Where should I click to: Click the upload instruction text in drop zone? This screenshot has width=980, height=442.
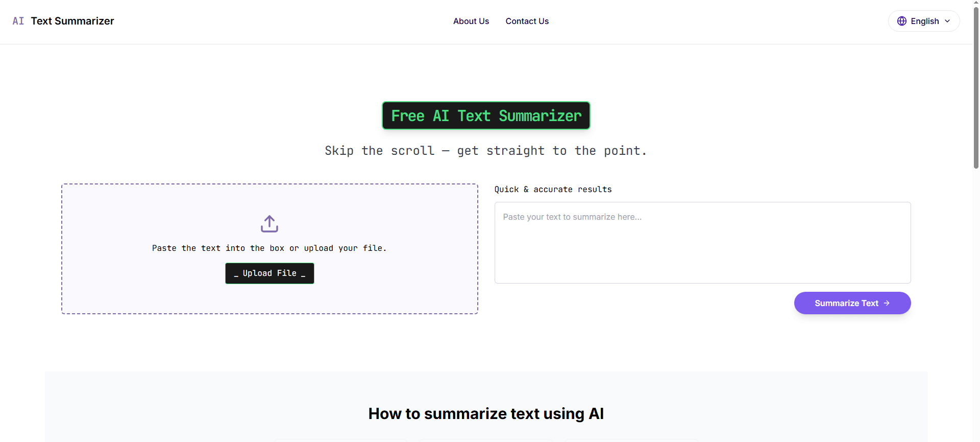(269, 248)
